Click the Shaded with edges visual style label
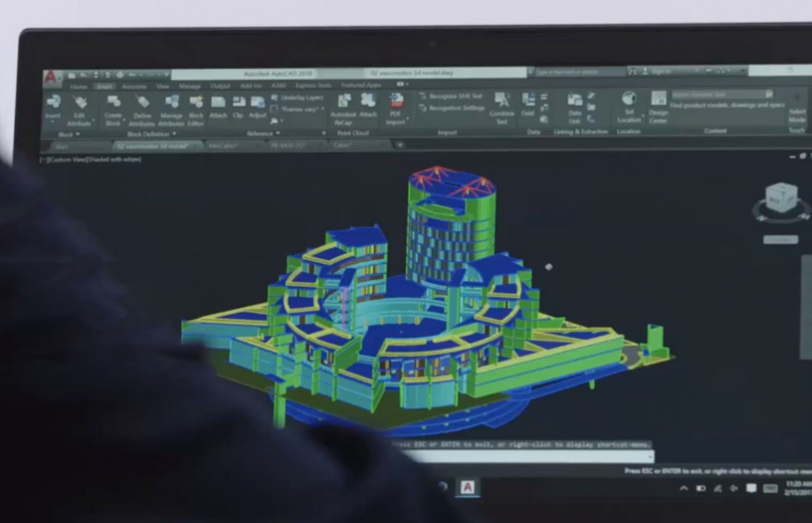Viewport: 812px width, 523px height. pos(116,160)
